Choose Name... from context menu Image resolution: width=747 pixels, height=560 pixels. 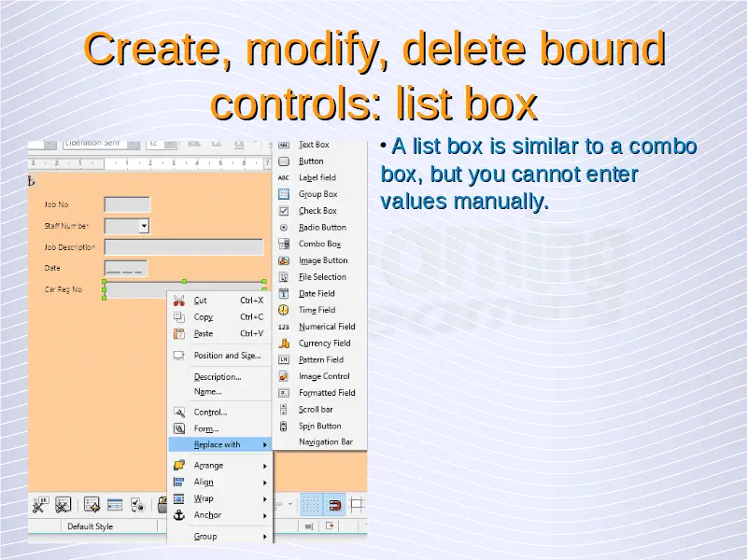[207, 391]
